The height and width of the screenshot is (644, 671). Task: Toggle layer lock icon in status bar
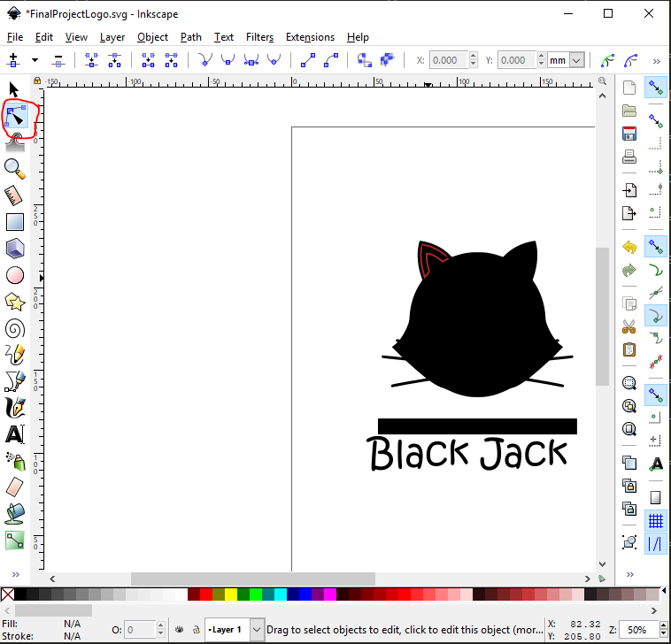click(196, 630)
